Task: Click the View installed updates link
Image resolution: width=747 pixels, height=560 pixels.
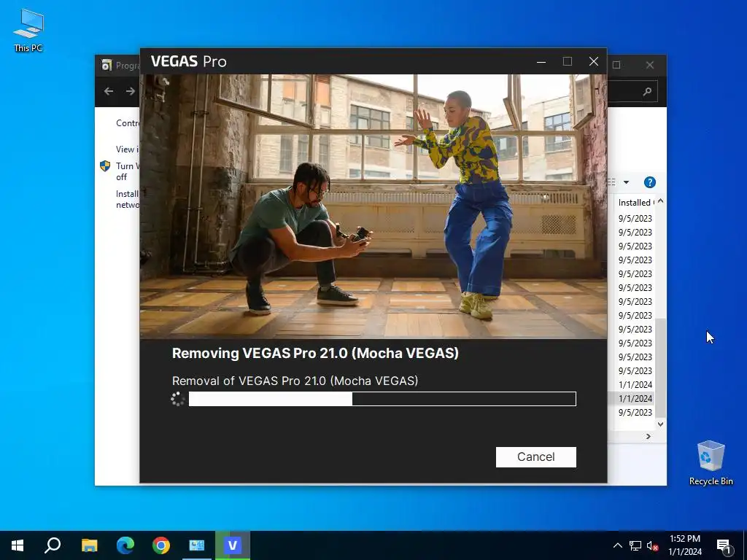Action: (127, 149)
